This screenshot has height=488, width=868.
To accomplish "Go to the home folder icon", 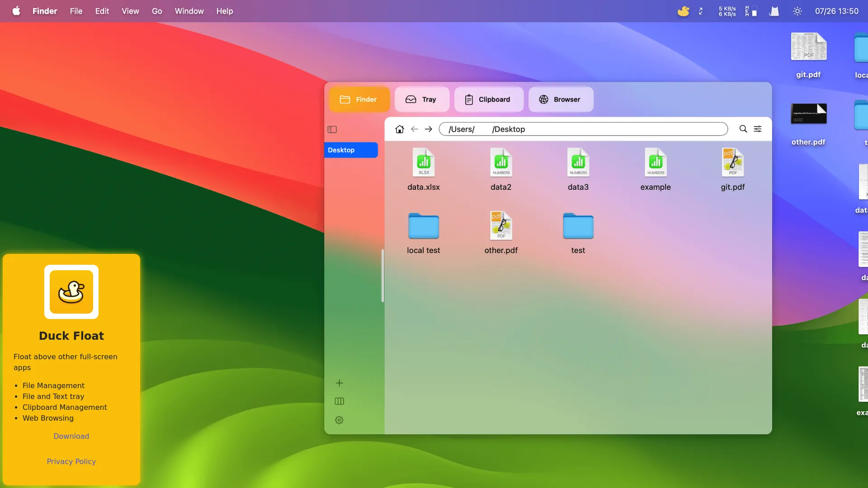I will 400,129.
